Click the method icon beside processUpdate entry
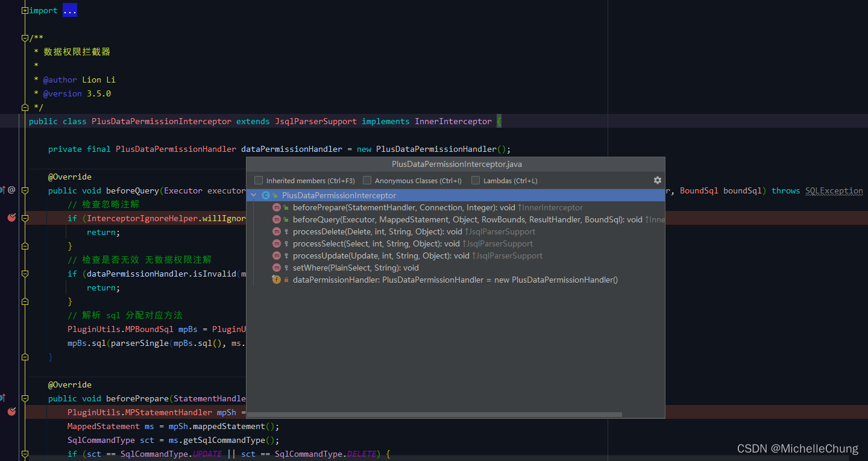The height and width of the screenshot is (461, 868). [x=277, y=256]
